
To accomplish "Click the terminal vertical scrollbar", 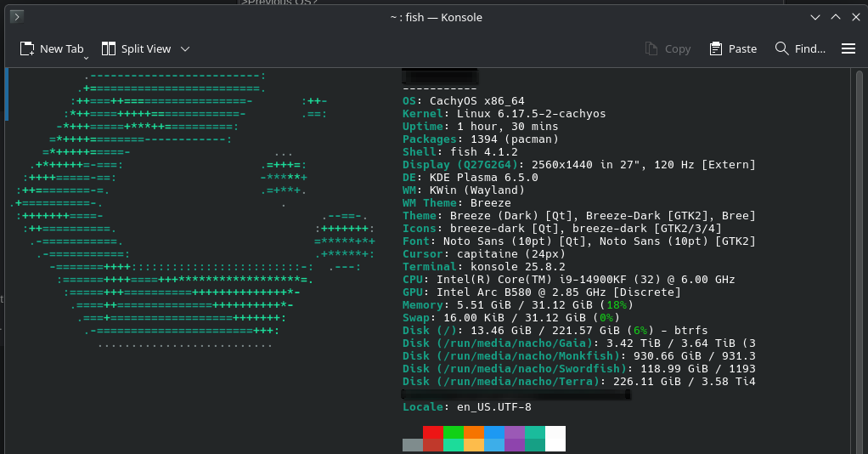I will coord(860,260).
